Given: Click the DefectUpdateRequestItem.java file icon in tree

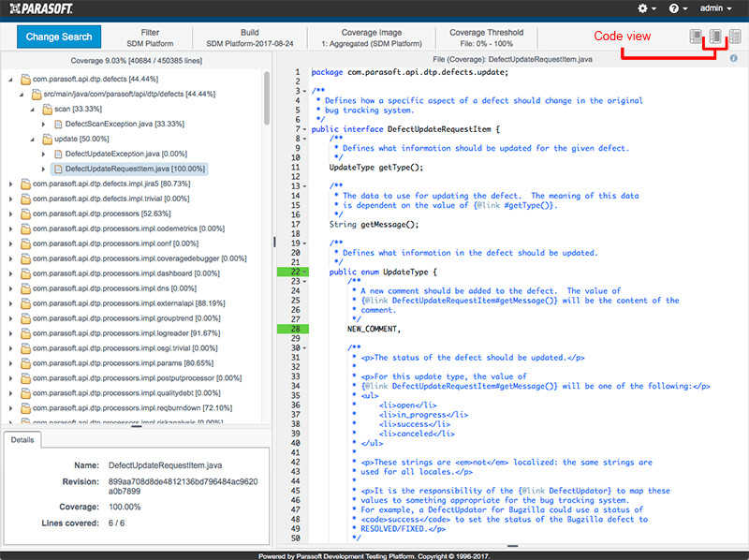Looking at the screenshot, I should click(x=58, y=169).
